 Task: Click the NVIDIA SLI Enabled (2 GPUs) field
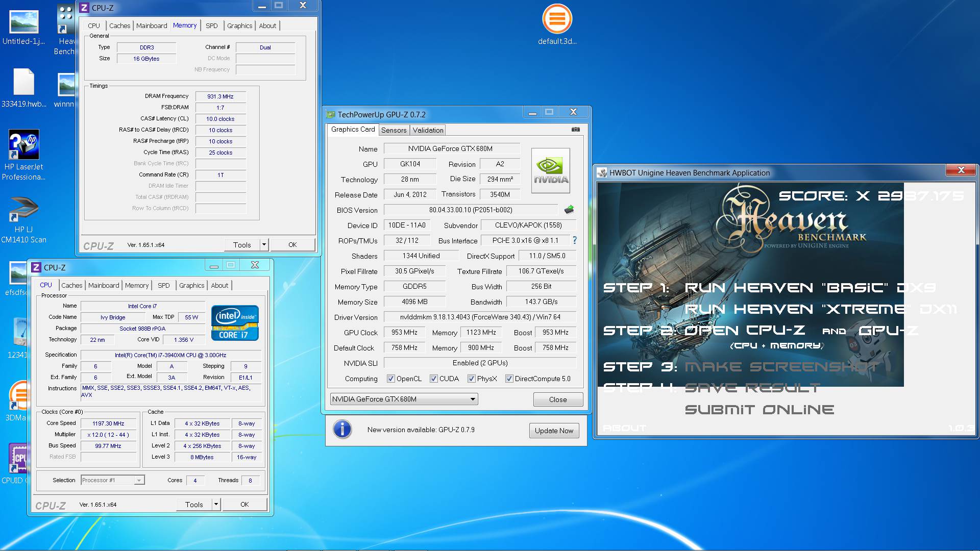click(x=480, y=363)
